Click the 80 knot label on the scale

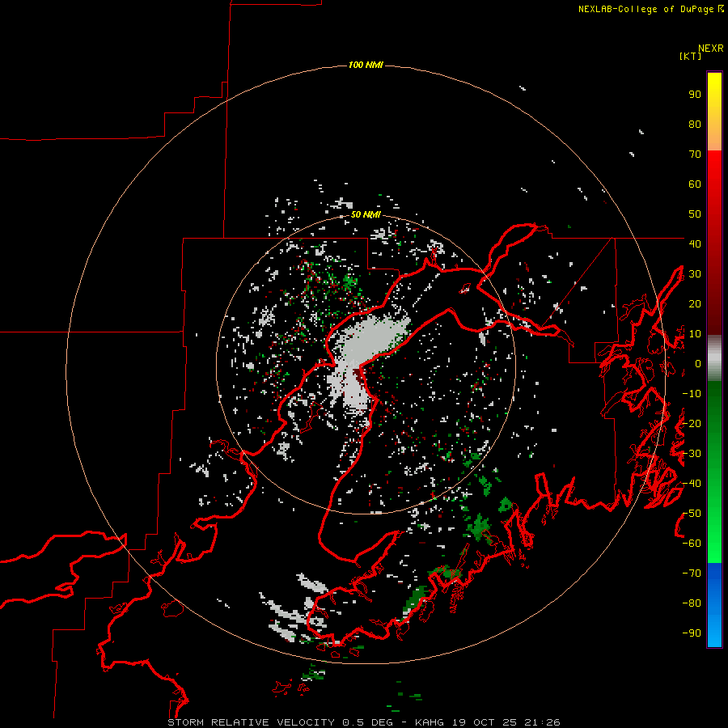pos(695,124)
